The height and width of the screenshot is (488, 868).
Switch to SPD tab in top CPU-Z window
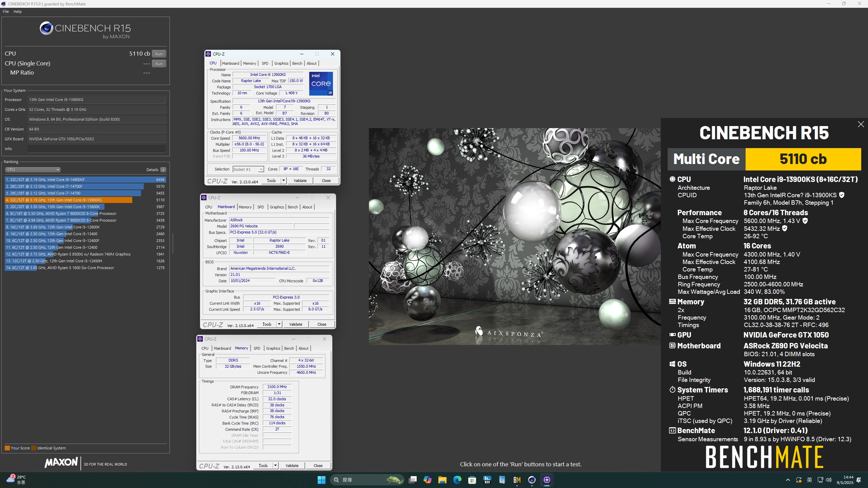click(x=265, y=63)
